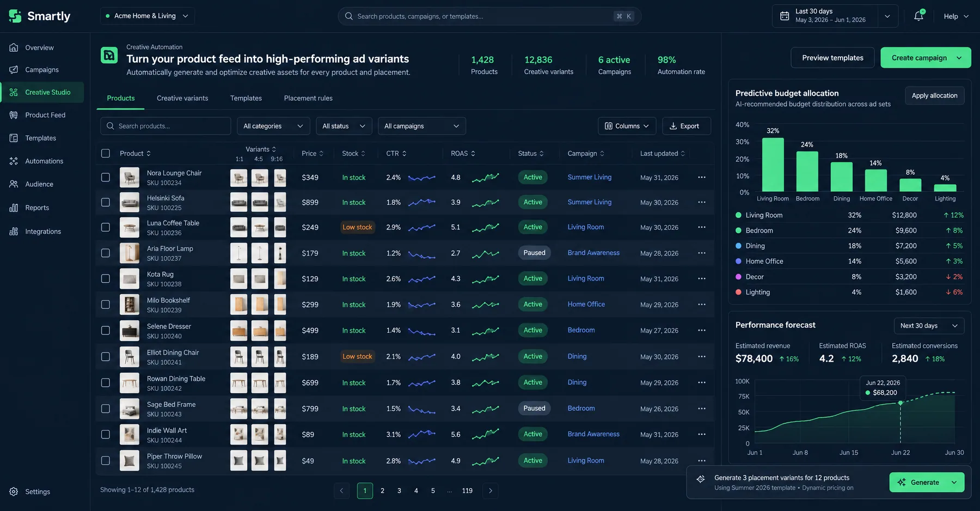Open the All campaigns filter
The image size is (980, 511).
pos(422,126)
